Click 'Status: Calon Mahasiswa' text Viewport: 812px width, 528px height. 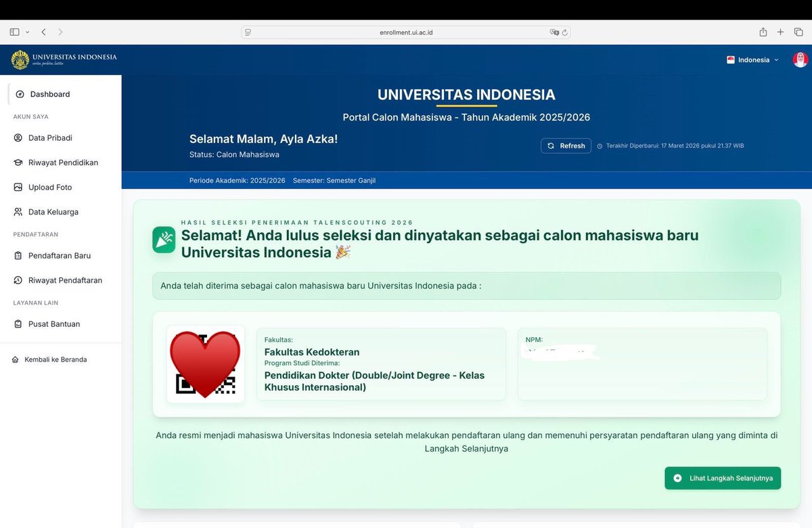click(234, 154)
